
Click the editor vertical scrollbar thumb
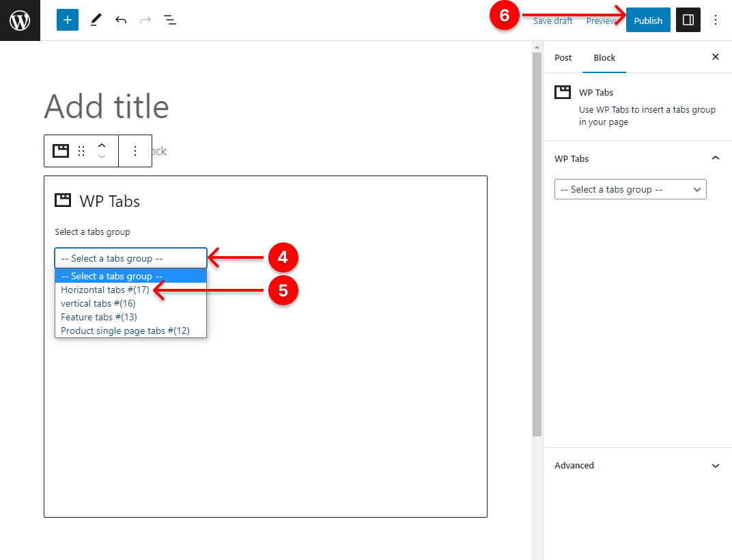click(x=537, y=244)
